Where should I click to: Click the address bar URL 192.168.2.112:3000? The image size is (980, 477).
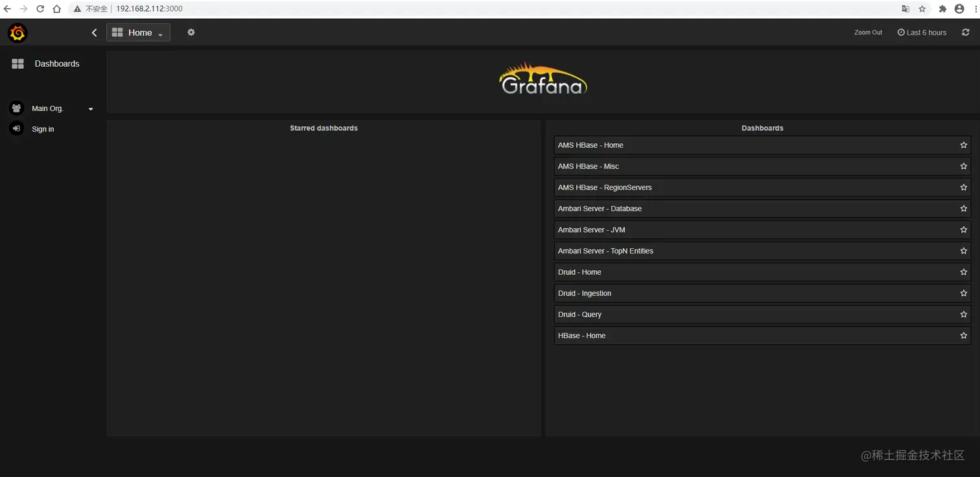click(149, 9)
